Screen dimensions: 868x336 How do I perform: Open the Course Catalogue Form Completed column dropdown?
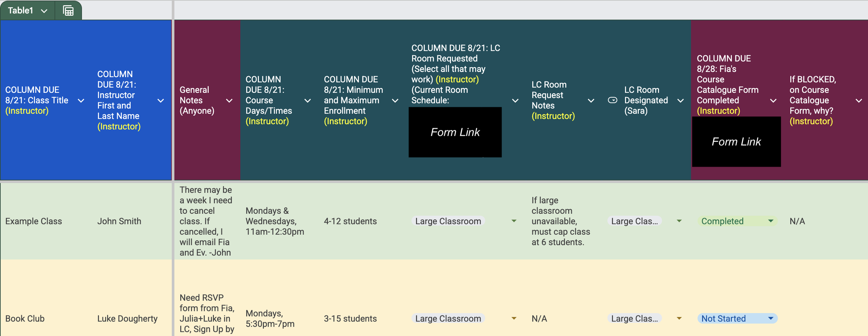[x=773, y=101]
